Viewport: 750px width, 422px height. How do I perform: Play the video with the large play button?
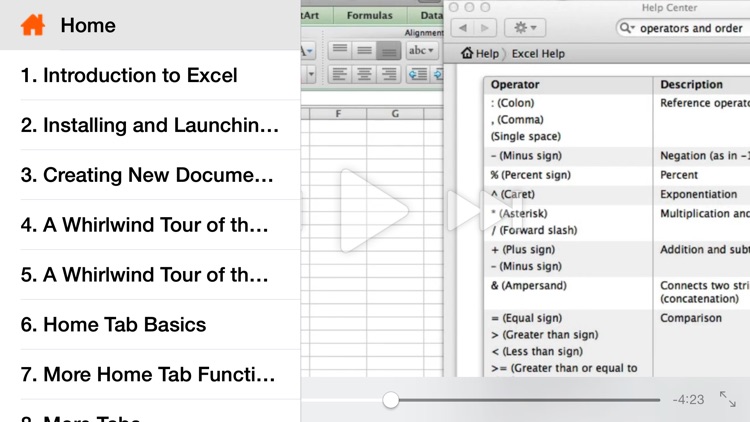[374, 211]
